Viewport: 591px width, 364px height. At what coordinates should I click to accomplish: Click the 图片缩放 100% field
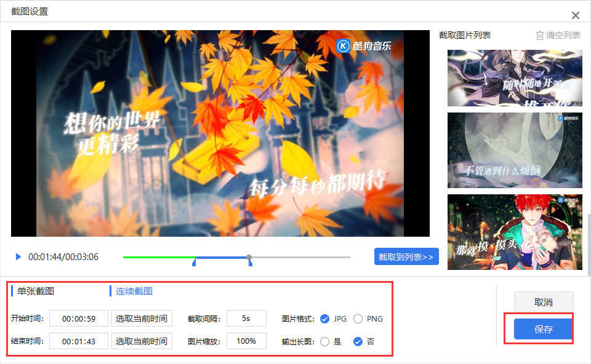coord(246,341)
